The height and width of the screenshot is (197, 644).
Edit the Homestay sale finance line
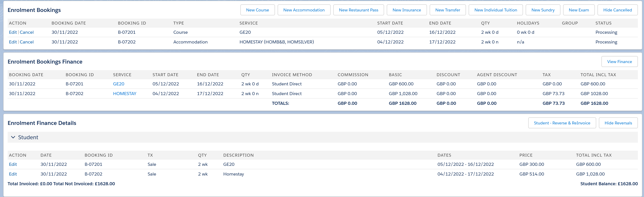coord(13,174)
